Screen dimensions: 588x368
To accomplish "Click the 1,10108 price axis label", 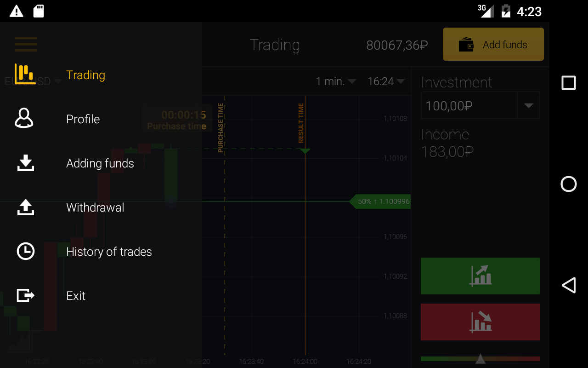I will coord(395,119).
